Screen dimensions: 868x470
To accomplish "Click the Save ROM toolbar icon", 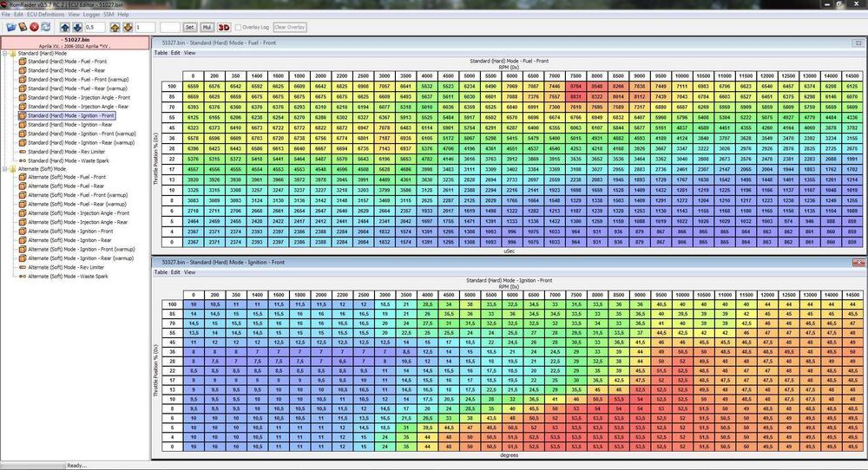I will click(x=23, y=27).
